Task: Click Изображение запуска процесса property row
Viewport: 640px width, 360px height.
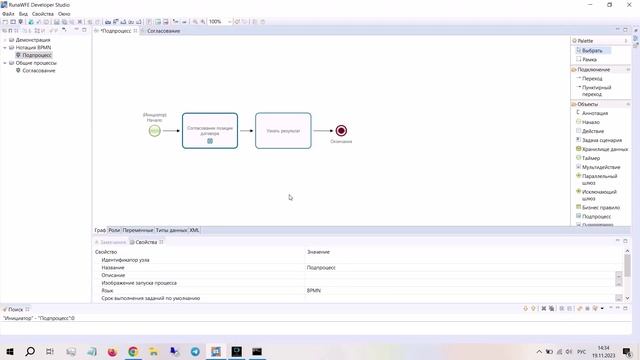Action: pos(358,283)
